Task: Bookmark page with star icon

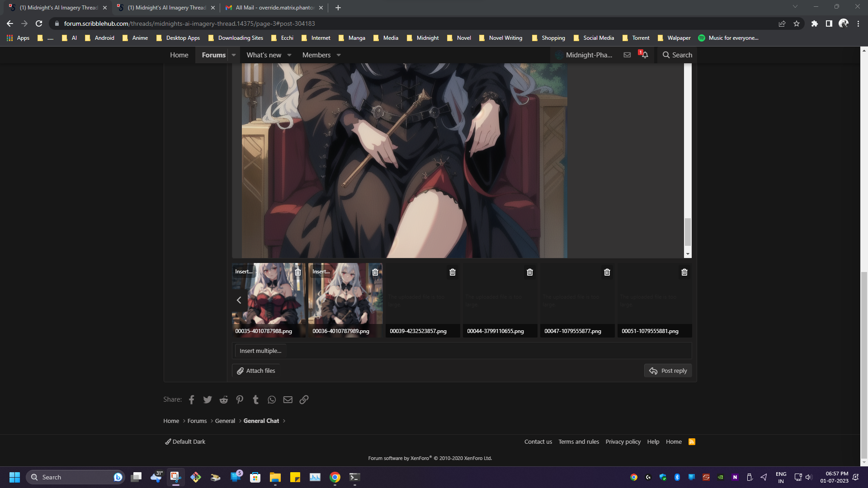Action: [797, 23]
